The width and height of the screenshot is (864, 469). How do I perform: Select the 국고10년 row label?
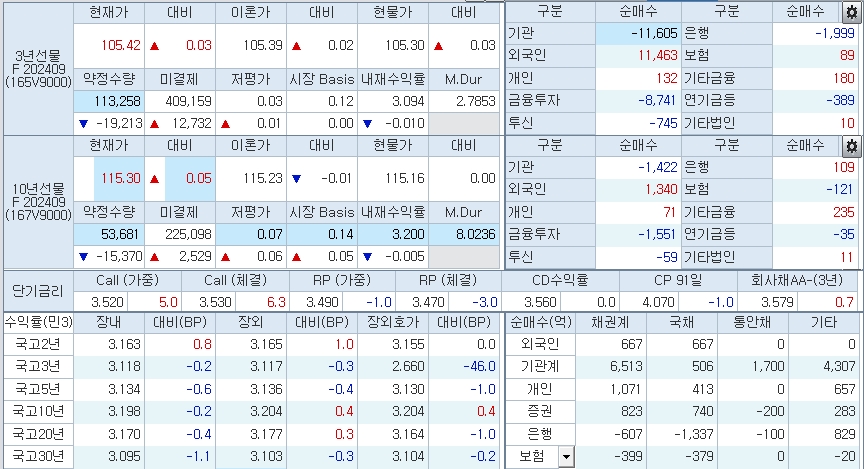[37, 411]
